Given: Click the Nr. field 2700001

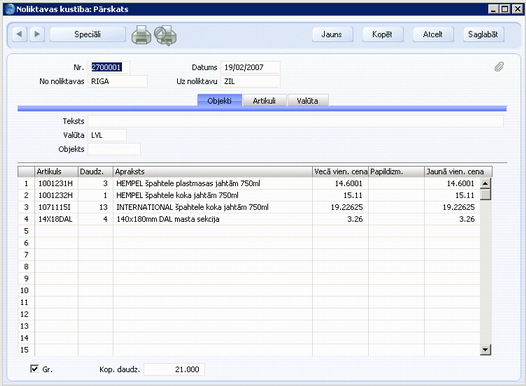Looking at the screenshot, I should (109, 67).
